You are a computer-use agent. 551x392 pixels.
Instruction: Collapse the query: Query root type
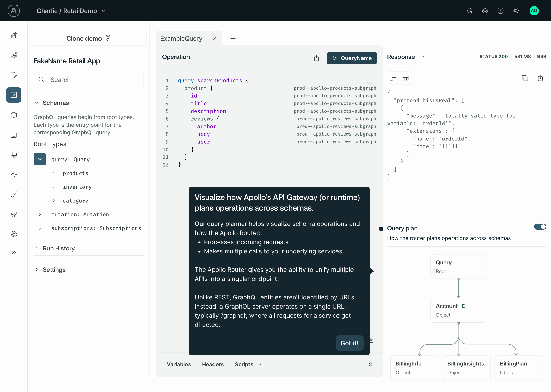[40, 159]
